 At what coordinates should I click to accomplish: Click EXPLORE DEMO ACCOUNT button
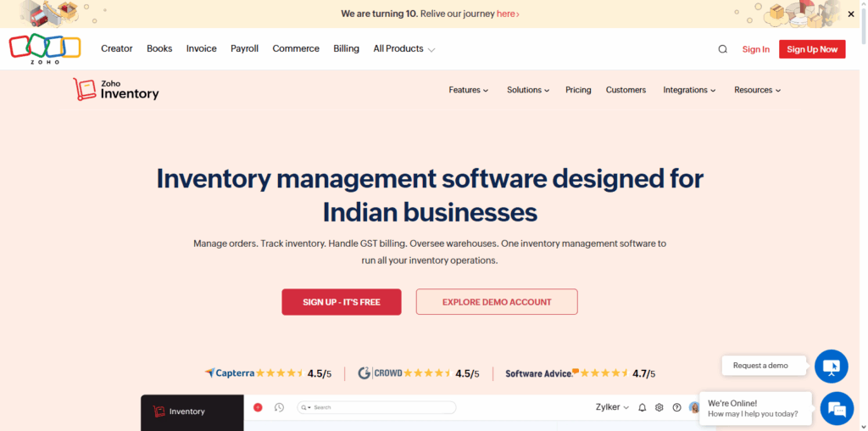point(497,302)
